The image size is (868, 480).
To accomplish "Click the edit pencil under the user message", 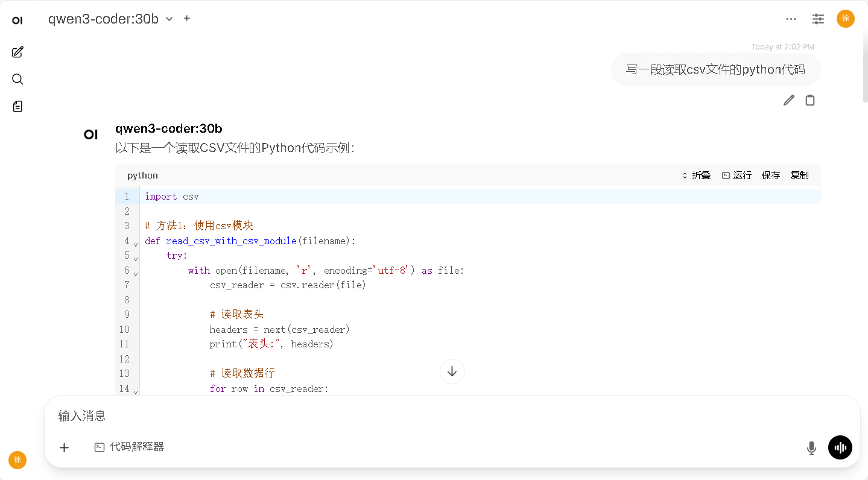I will click(788, 101).
